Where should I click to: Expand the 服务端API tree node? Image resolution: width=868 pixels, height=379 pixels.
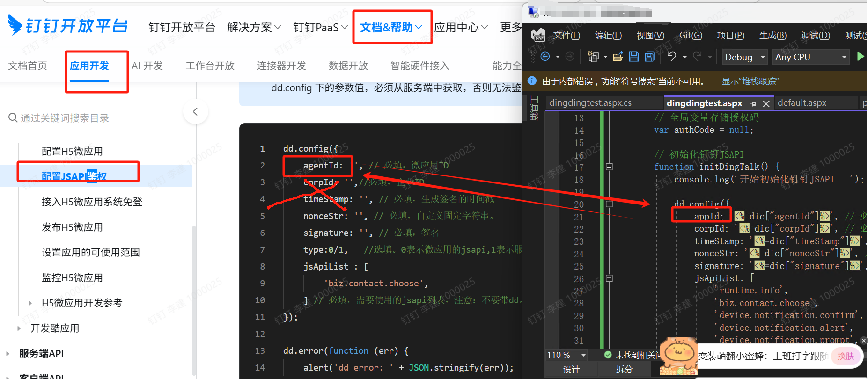8,353
